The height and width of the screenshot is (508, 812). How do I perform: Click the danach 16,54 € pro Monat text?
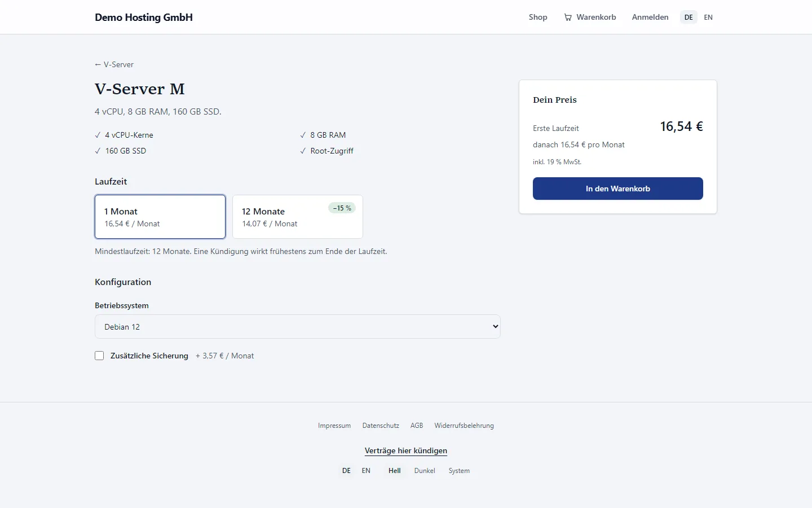[x=579, y=144]
